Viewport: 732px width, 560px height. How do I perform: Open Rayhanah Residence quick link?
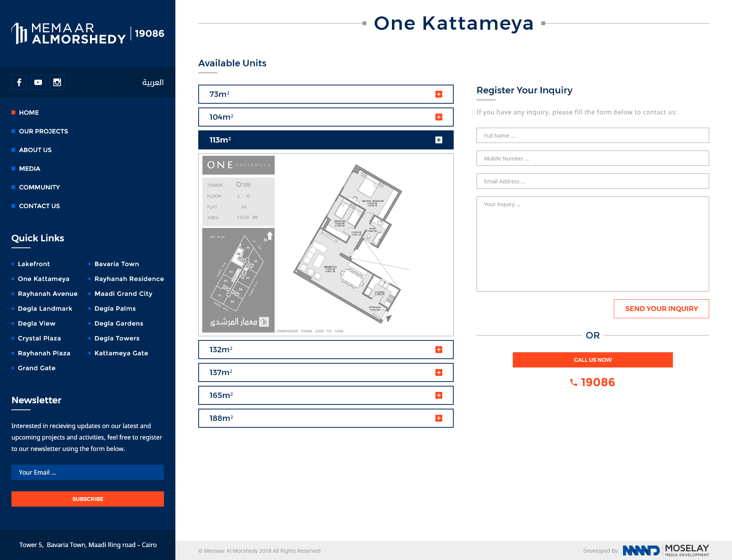coord(129,279)
